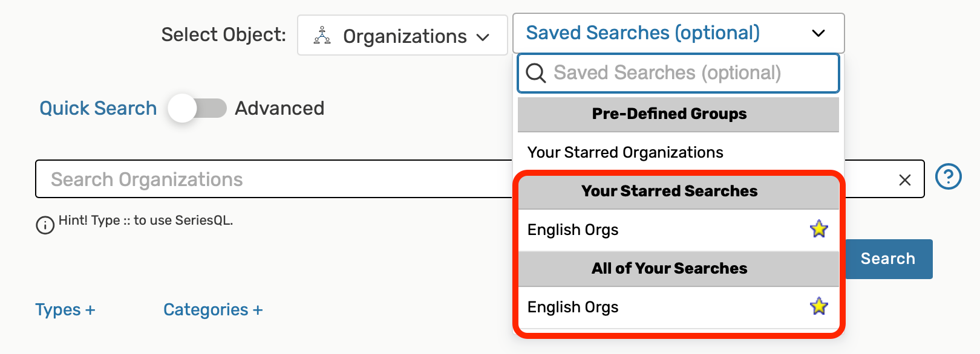The height and width of the screenshot is (354, 980).
Task: Open the question mark help icon
Action: (948, 177)
